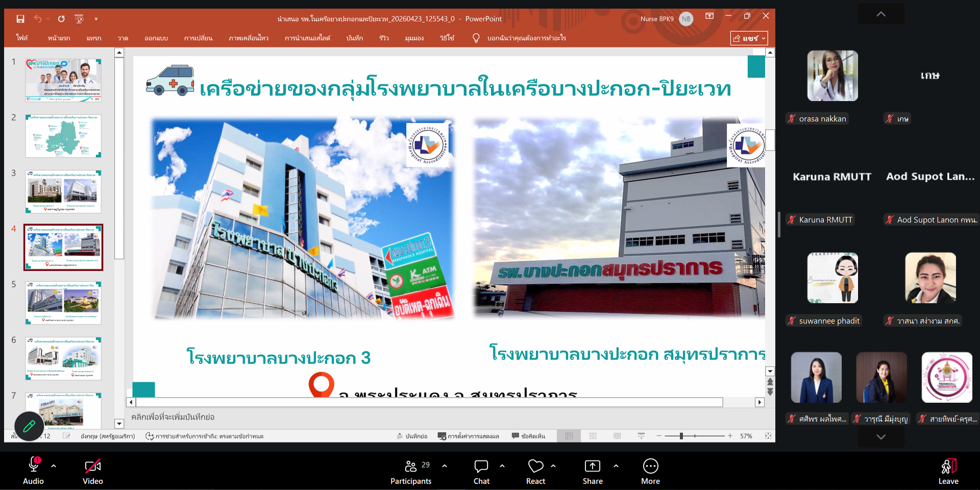Open the Zoom Chat panel

(481, 472)
